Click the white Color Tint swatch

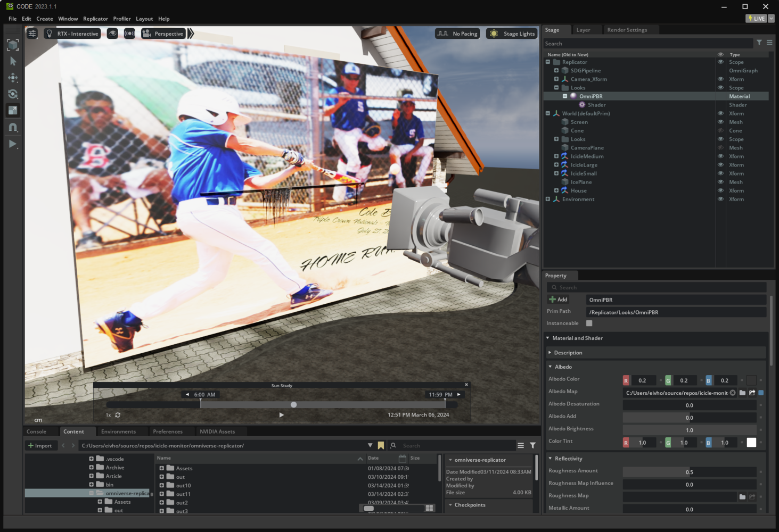coord(751,443)
